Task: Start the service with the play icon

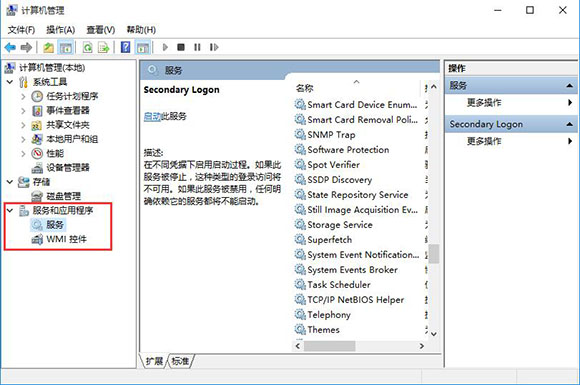Action: coord(165,47)
